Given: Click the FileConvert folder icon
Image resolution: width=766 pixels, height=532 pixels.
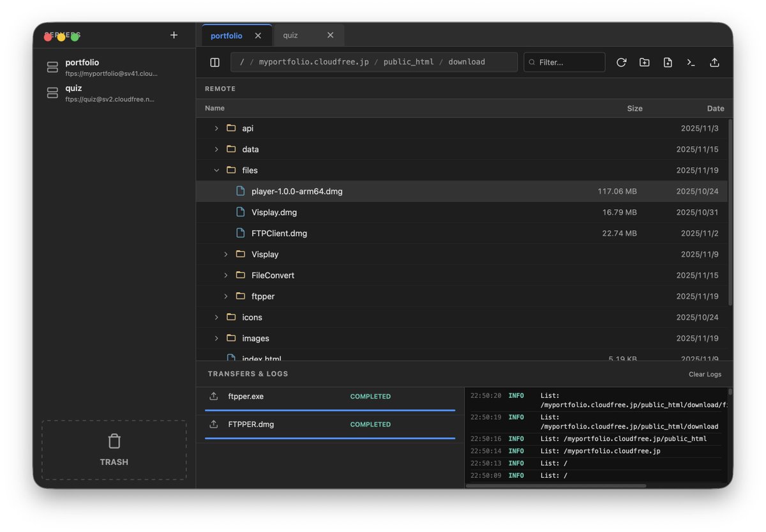Looking at the screenshot, I should (241, 276).
